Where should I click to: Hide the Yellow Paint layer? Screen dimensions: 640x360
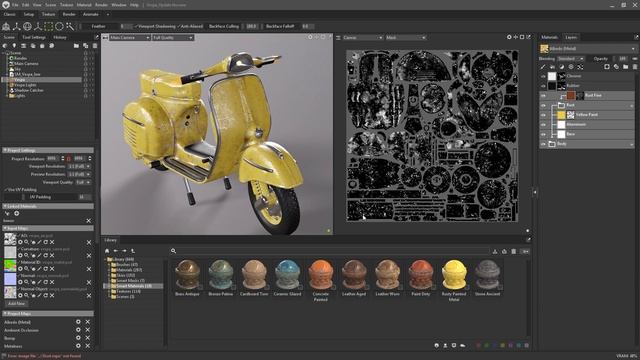click(543, 115)
